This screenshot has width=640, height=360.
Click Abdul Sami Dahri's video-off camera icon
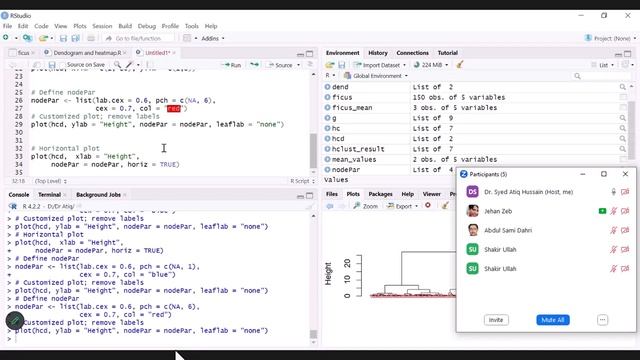[625, 230]
